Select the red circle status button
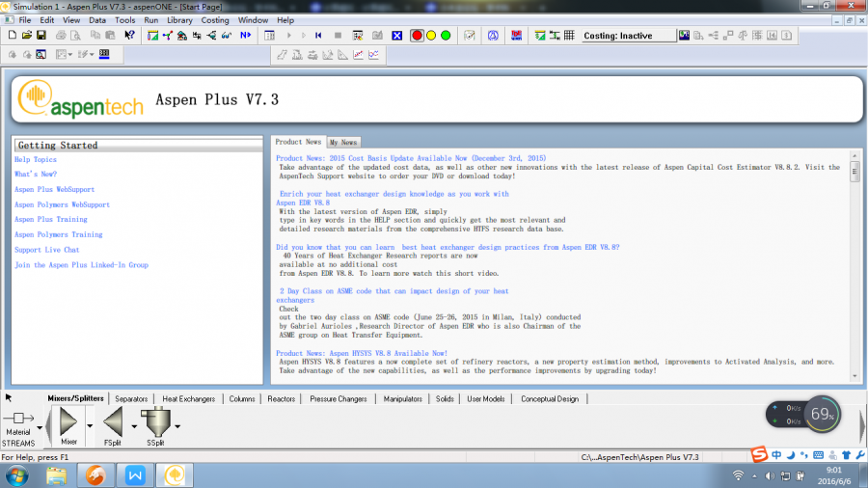This screenshot has height=488, width=868. tap(417, 36)
